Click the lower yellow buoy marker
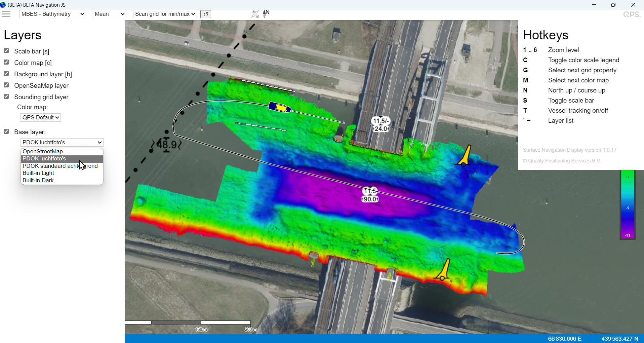644x343 pixels. [x=444, y=271]
